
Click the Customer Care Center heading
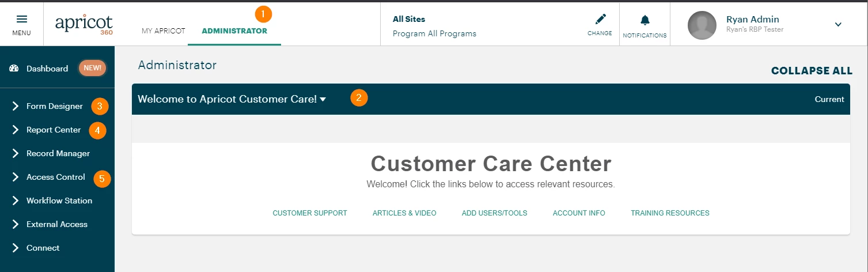tap(491, 164)
